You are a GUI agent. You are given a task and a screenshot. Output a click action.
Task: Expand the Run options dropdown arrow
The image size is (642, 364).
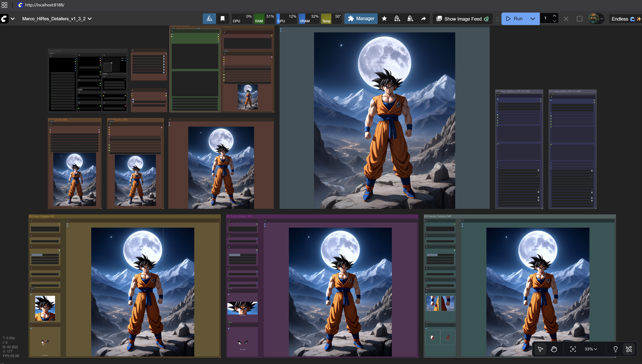[533, 19]
